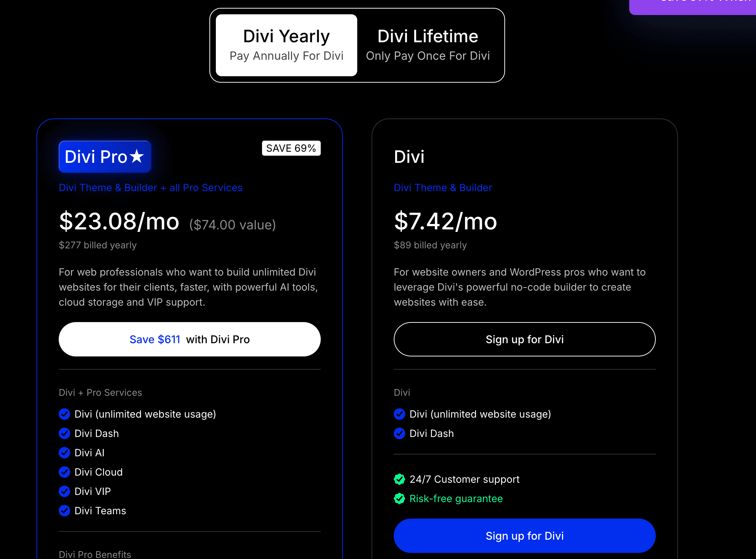
Task: Click the $277 billed yearly text
Action: tap(98, 245)
